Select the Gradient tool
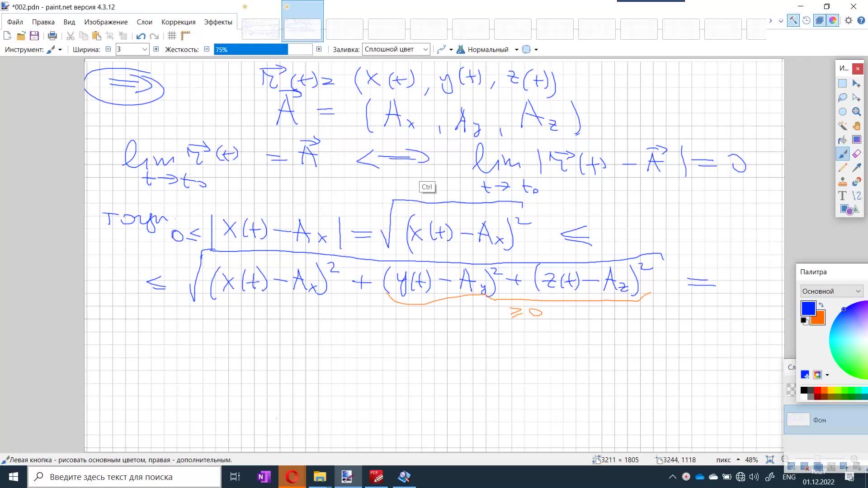This screenshot has height=488, width=868. click(x=856, y=140)
